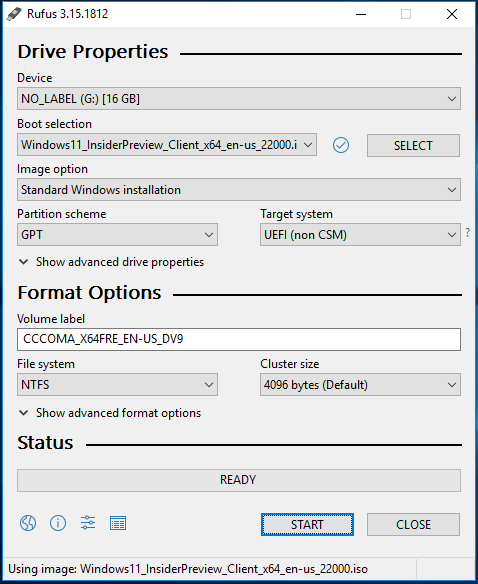This screenshot has height=584, width=478.
Task: Click the READY status progress bar
Action: point(239,480)
